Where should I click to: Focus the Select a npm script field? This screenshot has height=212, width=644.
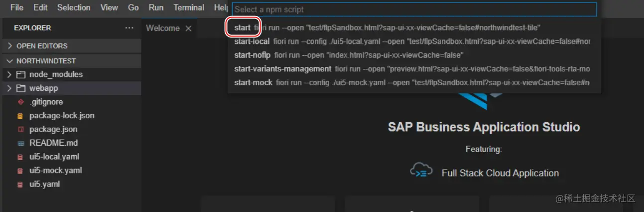414,9
